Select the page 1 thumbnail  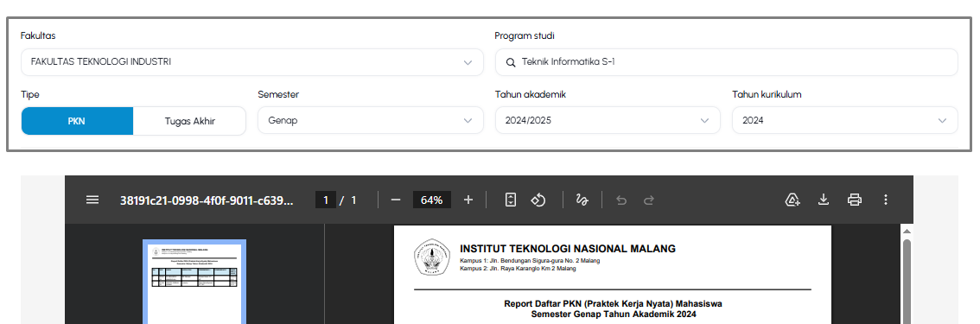point(194,282)
